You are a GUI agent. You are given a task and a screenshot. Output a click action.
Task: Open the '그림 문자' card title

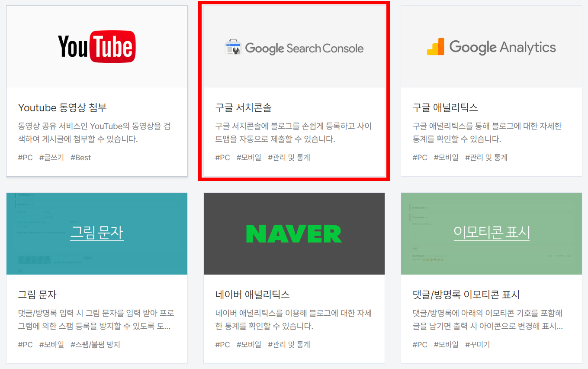pyautogui.click(x=37, y=295)
